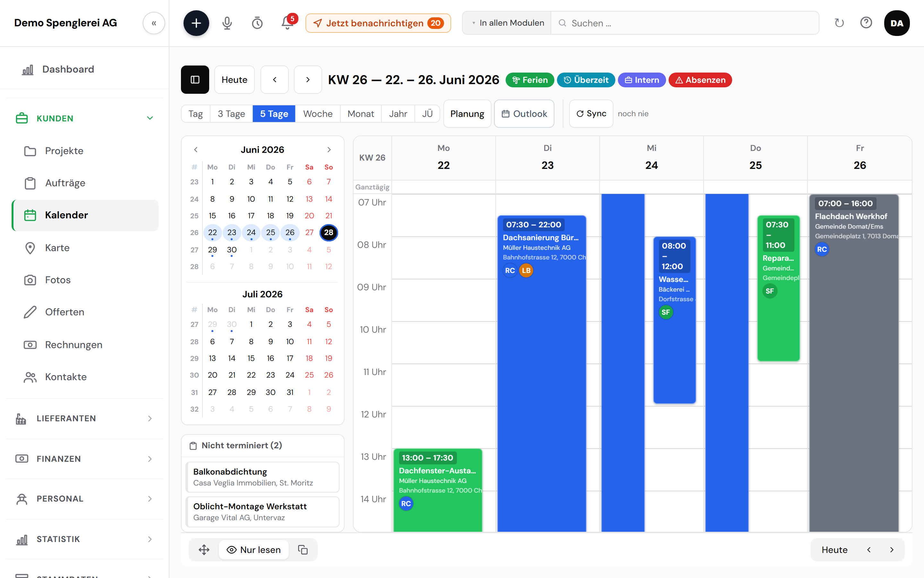Click next arrow in bottom bar
The height and width of the screenshot is (578, 924).
pos(892,550)
